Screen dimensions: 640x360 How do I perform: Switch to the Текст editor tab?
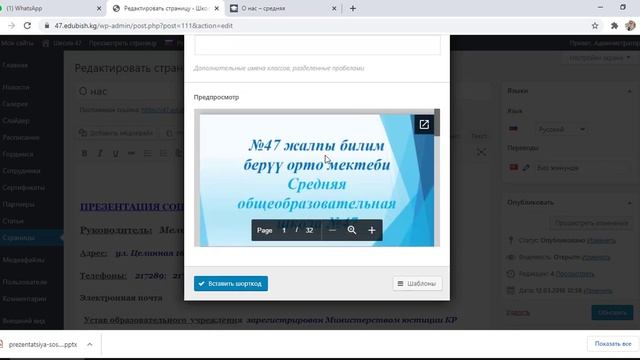(x=478, y=136)
